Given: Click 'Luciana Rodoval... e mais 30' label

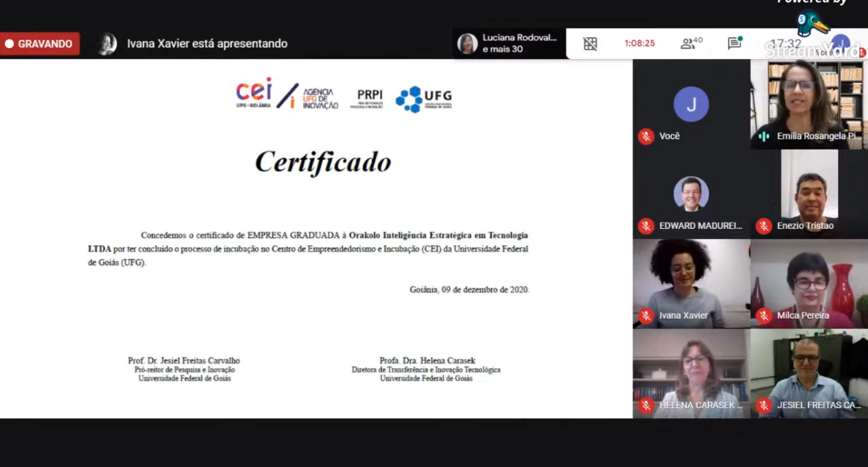Looking at the screenshot, I should click(x=519, y=43).
